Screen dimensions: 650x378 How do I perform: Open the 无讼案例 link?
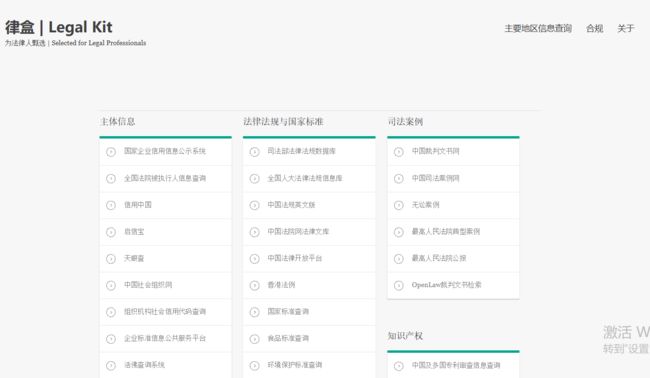click(x=425, y=205)
